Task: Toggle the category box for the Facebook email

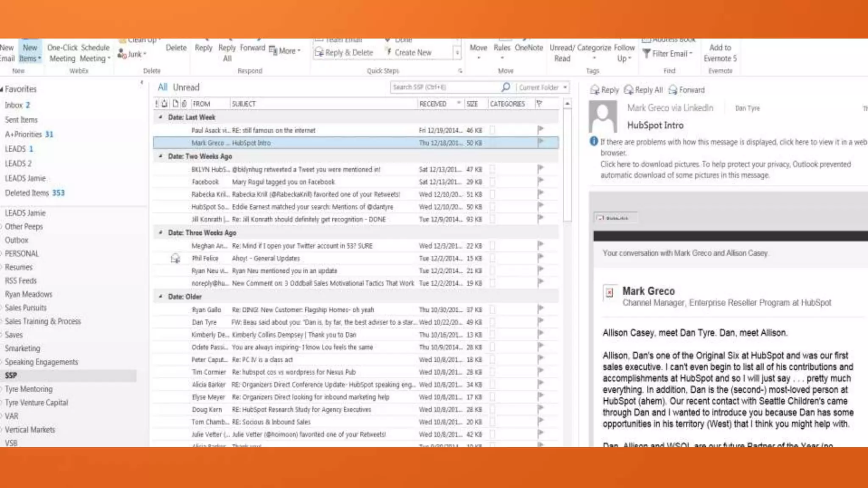Action: point(492,182)
